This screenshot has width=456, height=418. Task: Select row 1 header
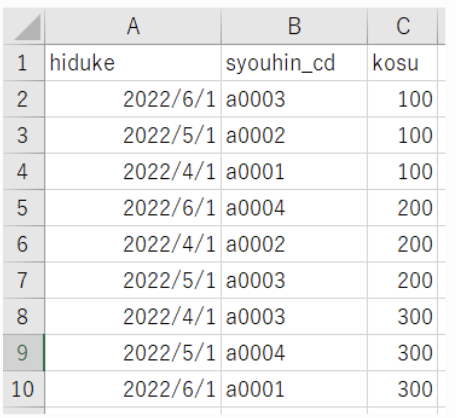(x=24, y=63)
